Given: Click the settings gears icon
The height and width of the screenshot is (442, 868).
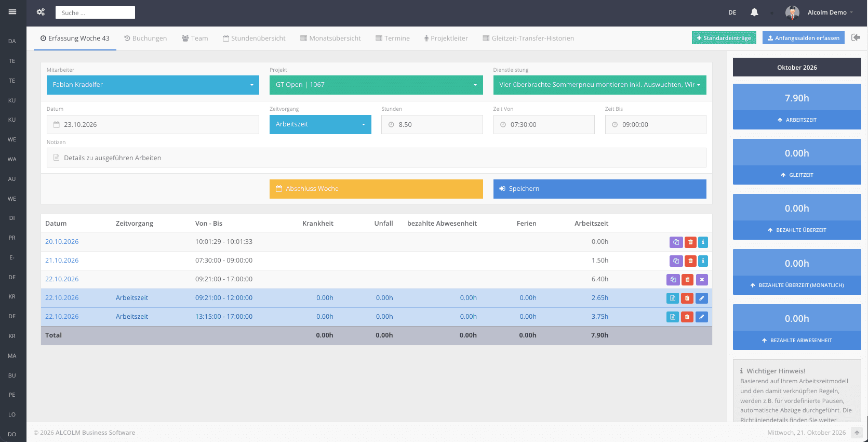Looking at the screenshot, I should pyautogui.click(x=41, y=12).
